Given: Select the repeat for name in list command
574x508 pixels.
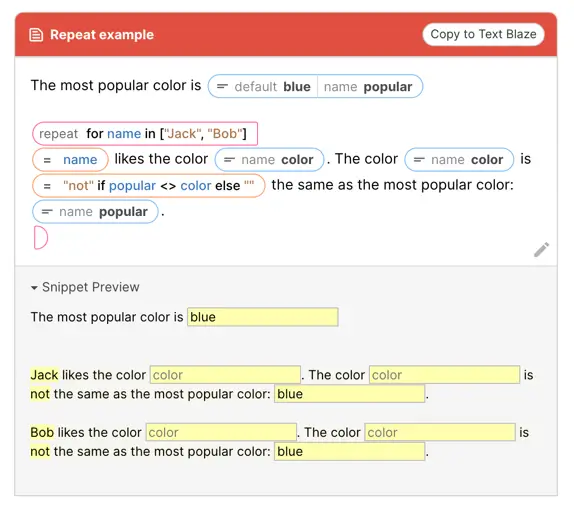Looking at the screenshot, I should 145,134.
